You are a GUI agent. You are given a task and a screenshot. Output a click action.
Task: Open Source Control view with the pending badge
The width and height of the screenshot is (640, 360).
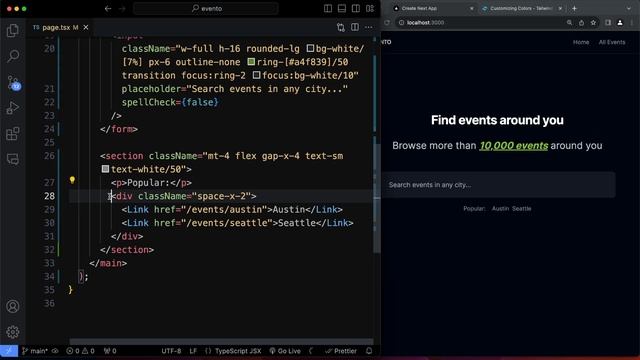(13, 82)
